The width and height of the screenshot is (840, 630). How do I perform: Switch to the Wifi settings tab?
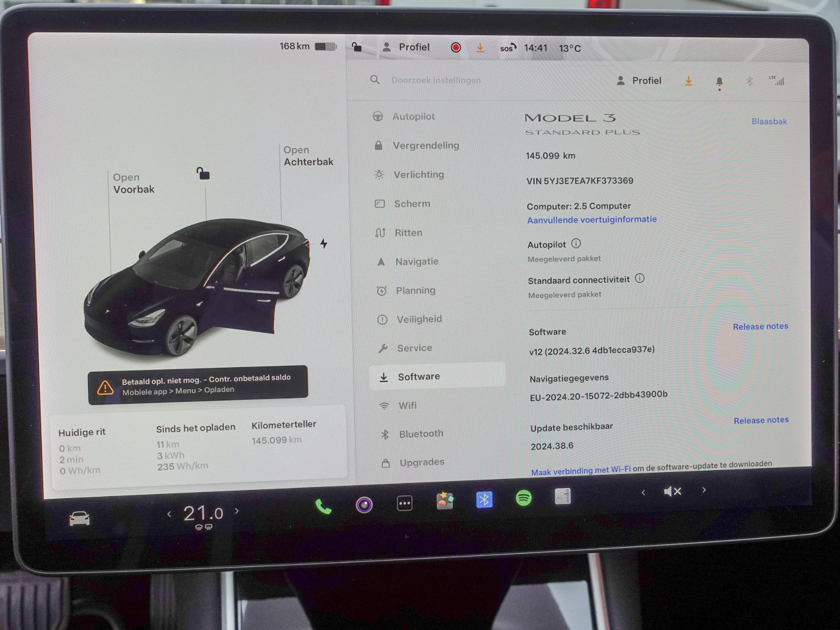coord(409,405)
